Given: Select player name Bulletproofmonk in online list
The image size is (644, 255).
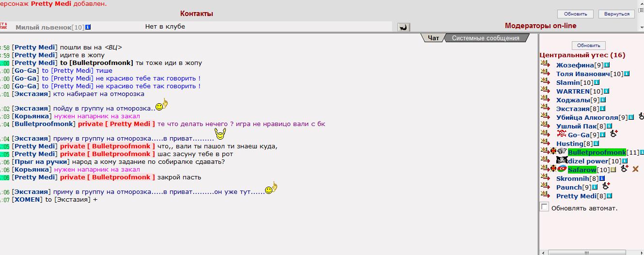Looking at the screenshot, I should coord(597,152).
